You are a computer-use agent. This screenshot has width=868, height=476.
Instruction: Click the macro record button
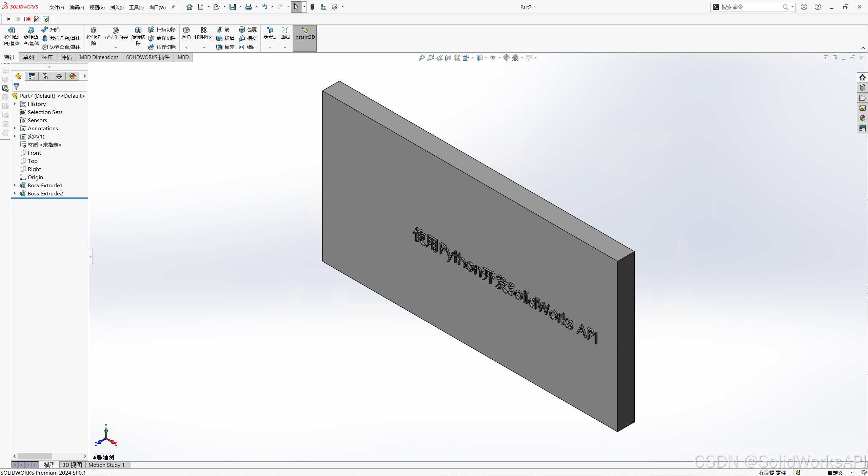click(x=27, y=19)
